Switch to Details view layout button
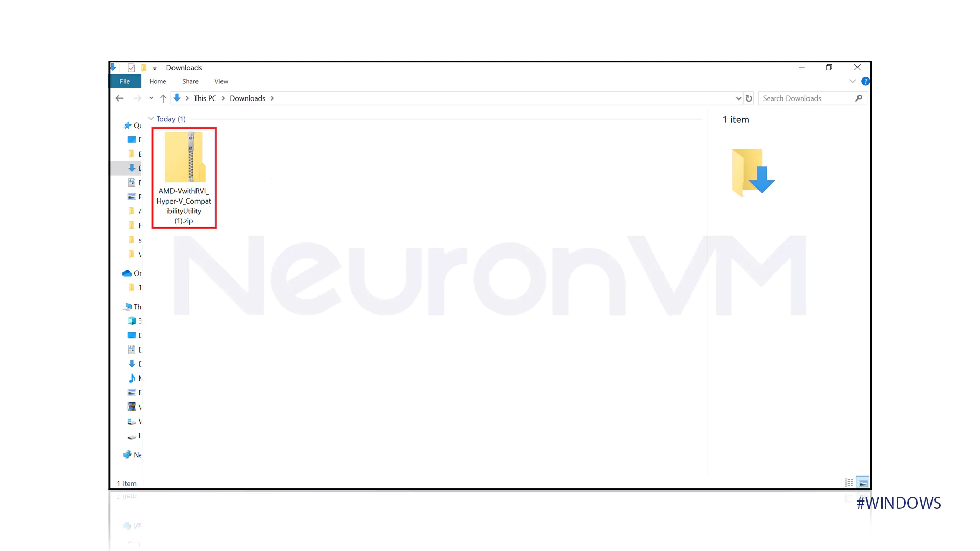Screen dimensions: 980x551 point(849,482)
